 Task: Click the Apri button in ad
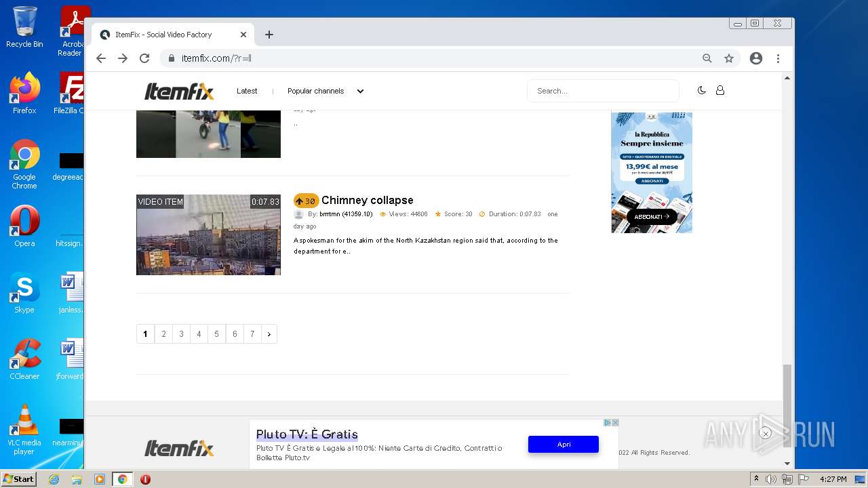(564, 445)
